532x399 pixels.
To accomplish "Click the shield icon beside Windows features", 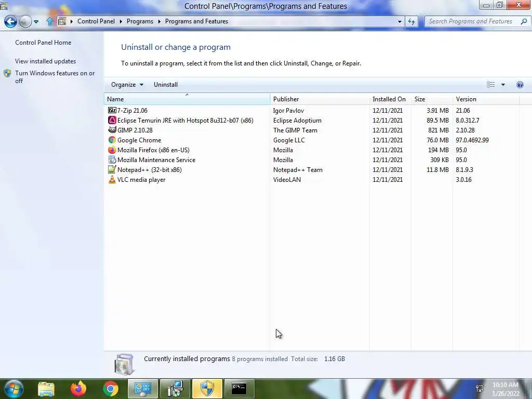I will tap(7, 73).
